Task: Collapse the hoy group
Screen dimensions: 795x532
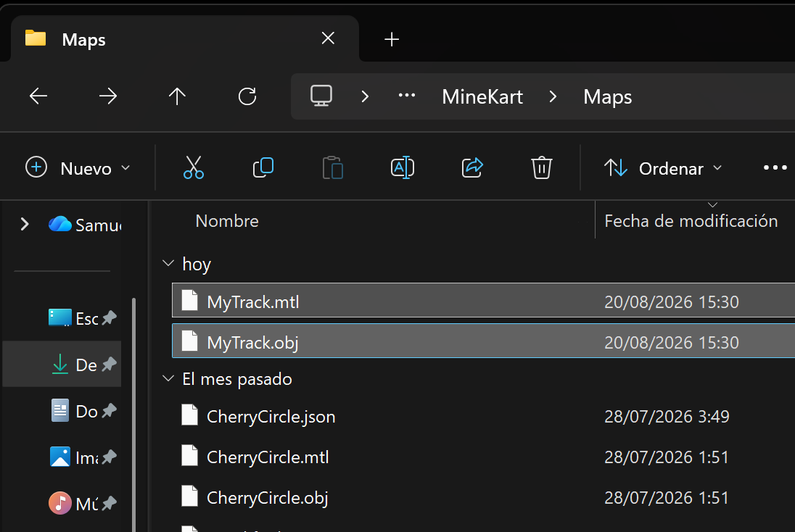Action: click(x=168, y=264)
